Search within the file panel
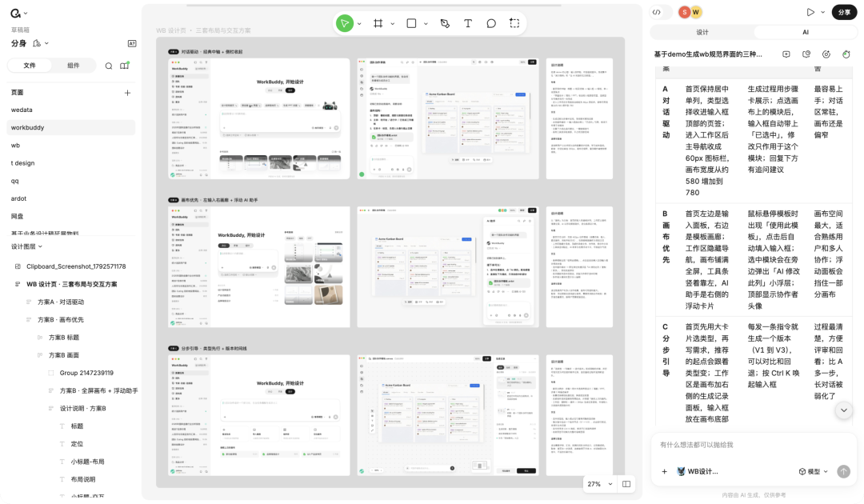Viewport: 864px width, 504px height. point(109,66)
